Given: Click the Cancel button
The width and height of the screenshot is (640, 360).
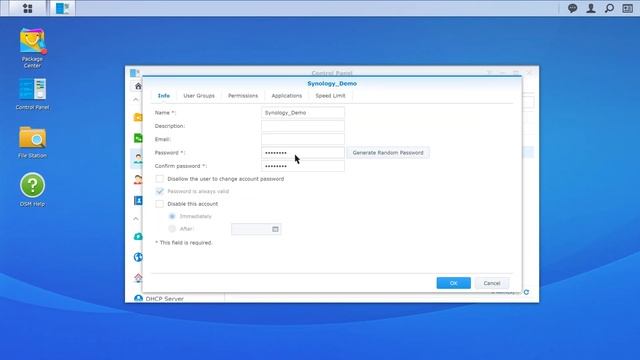Looking at the screenshot, I should click(x=492, y=283).
